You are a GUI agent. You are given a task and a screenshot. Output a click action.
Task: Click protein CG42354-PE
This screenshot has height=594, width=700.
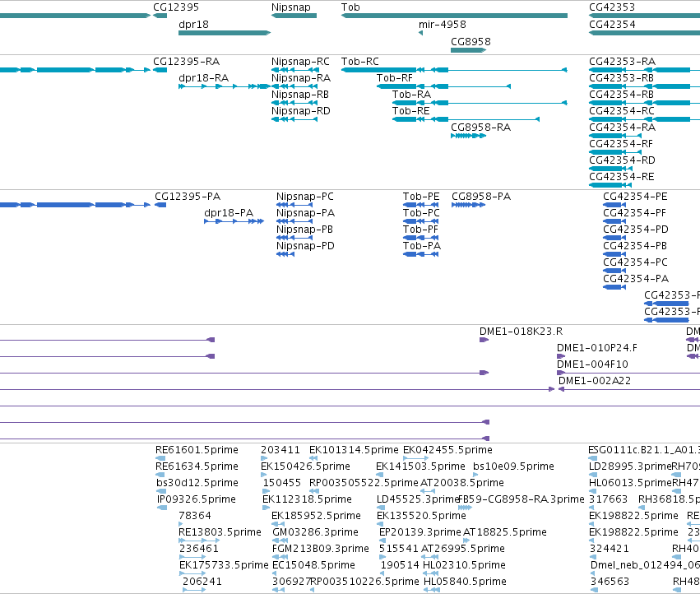tap(614, 205)
